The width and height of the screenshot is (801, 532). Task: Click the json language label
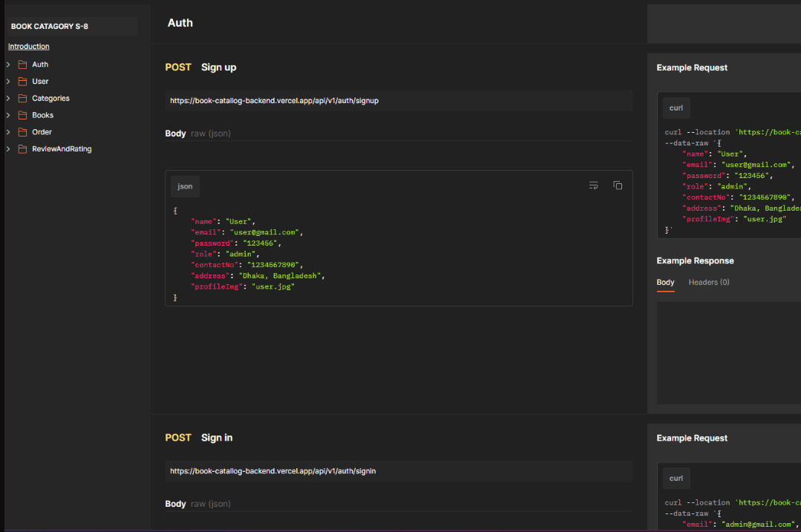click(185, 186)
